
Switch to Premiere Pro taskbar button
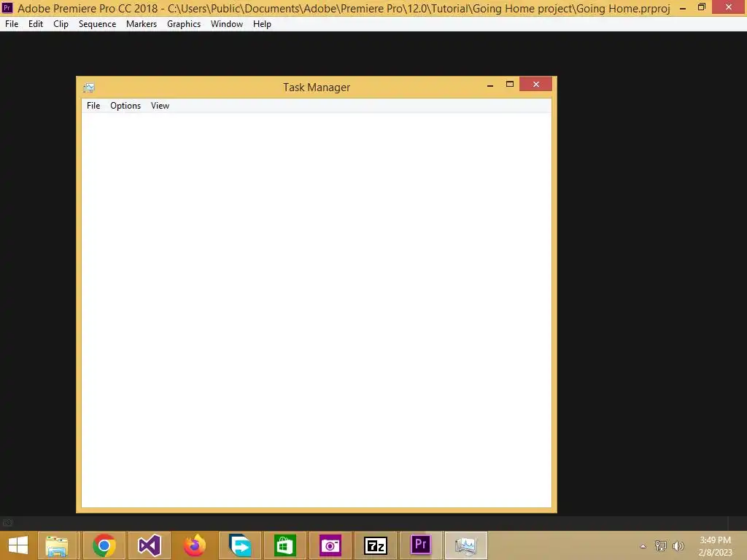pos(421,545)
